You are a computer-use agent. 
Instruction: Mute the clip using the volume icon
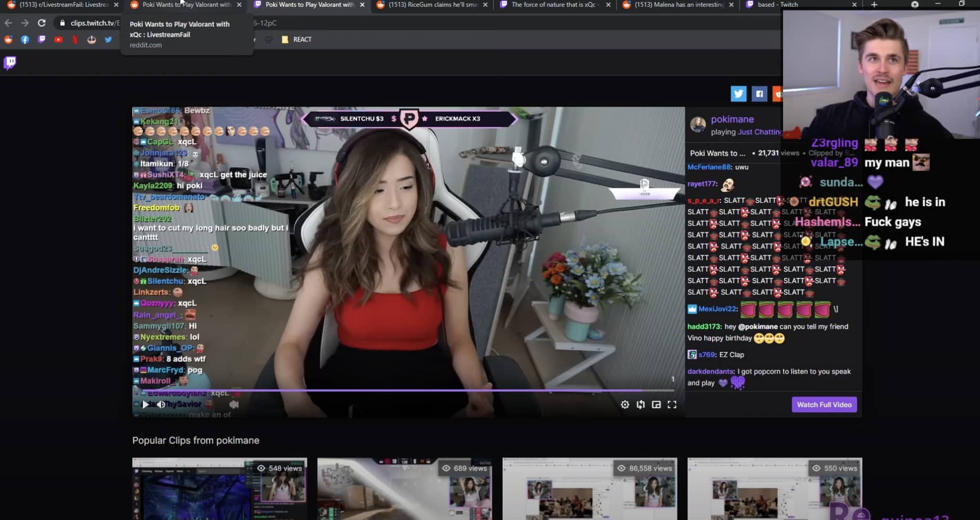(161, 404)
